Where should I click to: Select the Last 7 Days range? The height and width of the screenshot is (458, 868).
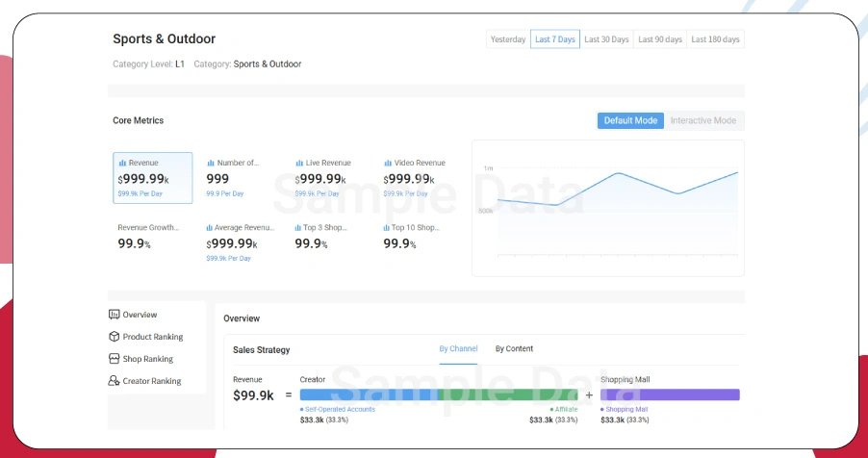click(x=555, y=39)
